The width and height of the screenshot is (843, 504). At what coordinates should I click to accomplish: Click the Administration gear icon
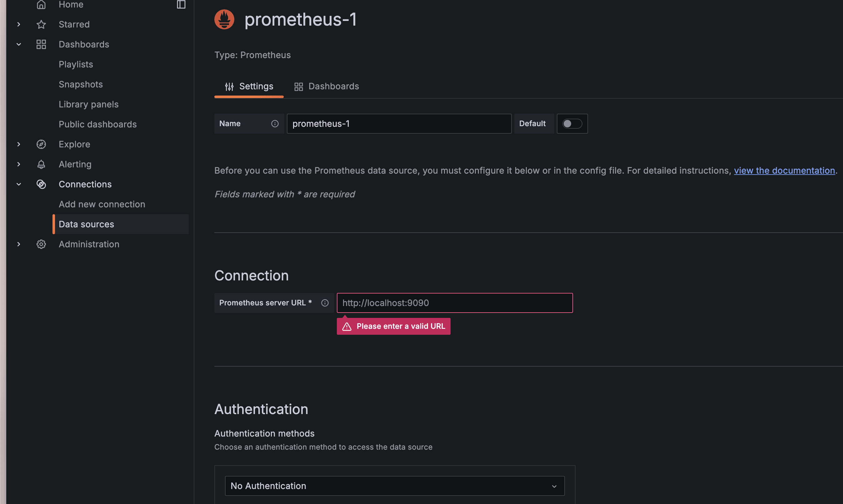[41, 244]
